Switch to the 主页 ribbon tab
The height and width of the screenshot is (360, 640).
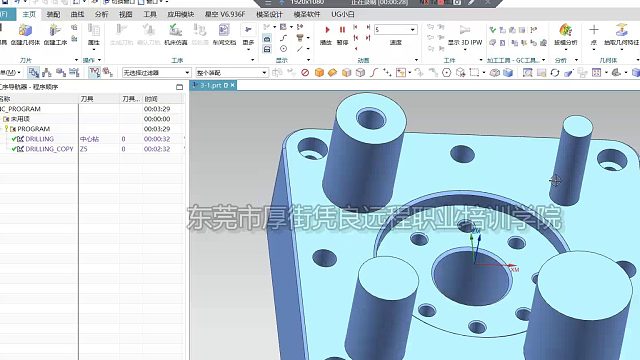[29, 14]
